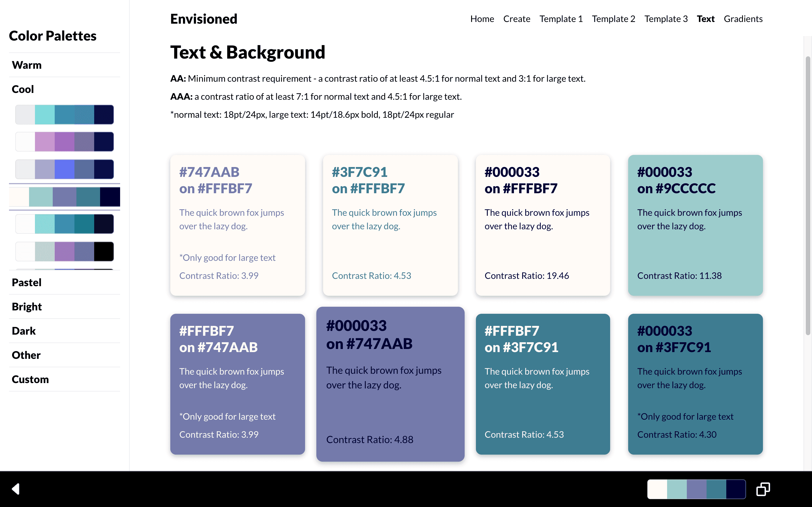Choose the first teal and navy palette
Viewport: 812px width, 507px height.
pos(64,114)
